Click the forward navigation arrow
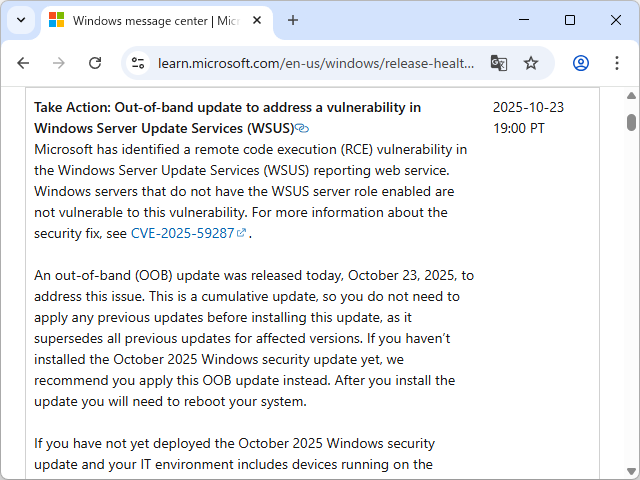Image resolution: width=640 pixels, height=480 pixels. (x=59, y=63)
